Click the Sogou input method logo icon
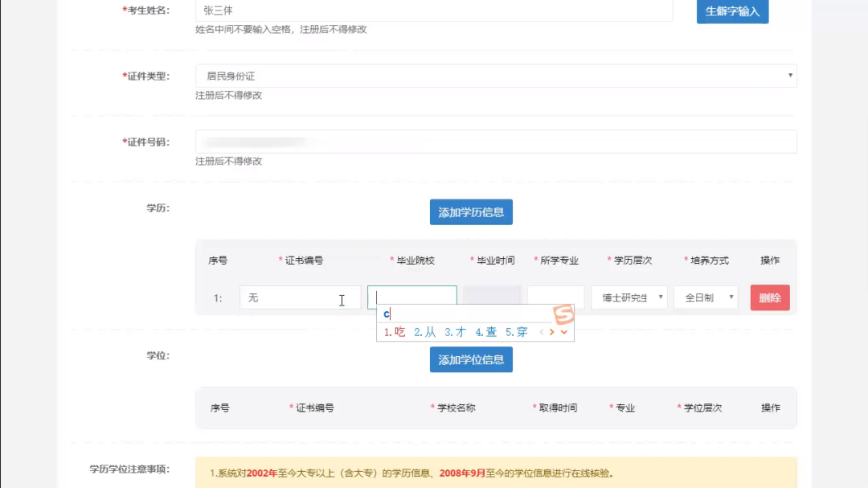 [564, 314]
